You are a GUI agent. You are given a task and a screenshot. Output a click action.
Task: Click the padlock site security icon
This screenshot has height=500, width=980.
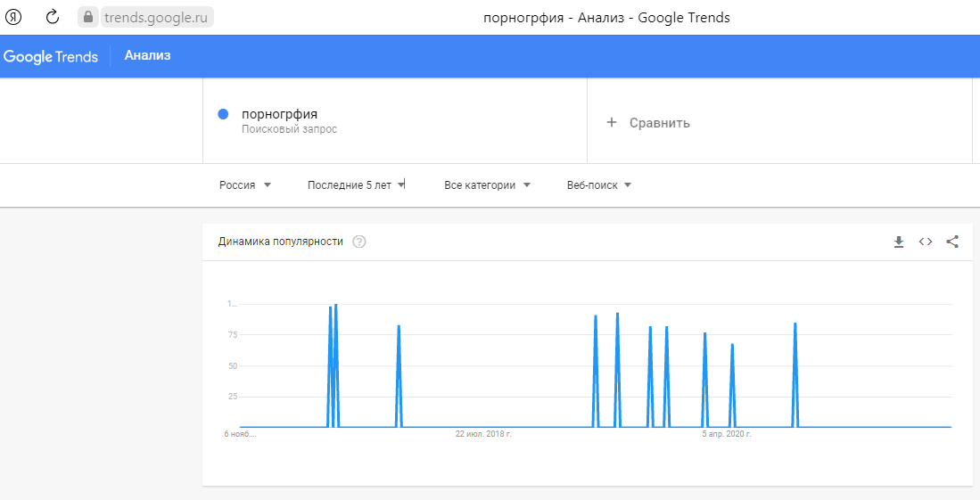pyautogui.click(x=88, y=17)
